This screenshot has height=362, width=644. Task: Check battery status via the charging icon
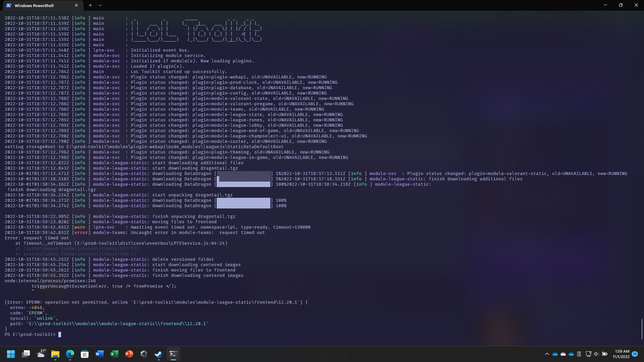(x=604, y=354)
